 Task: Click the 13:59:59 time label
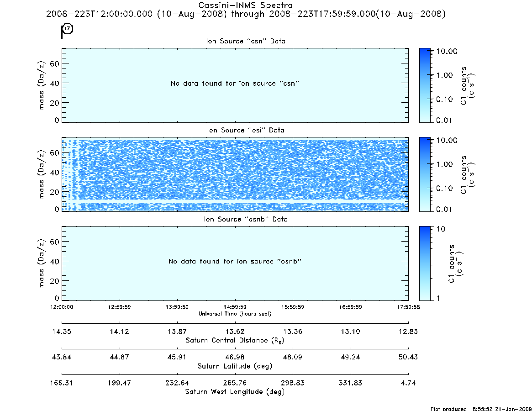(x=177, y=307)
